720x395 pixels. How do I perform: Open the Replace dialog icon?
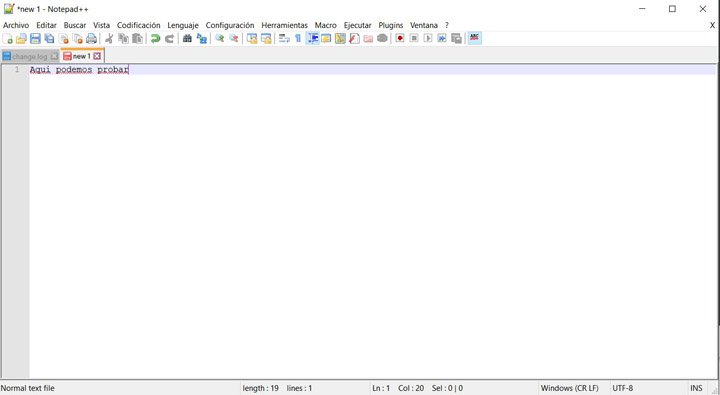pyautogui.click(x=202, y=39)
